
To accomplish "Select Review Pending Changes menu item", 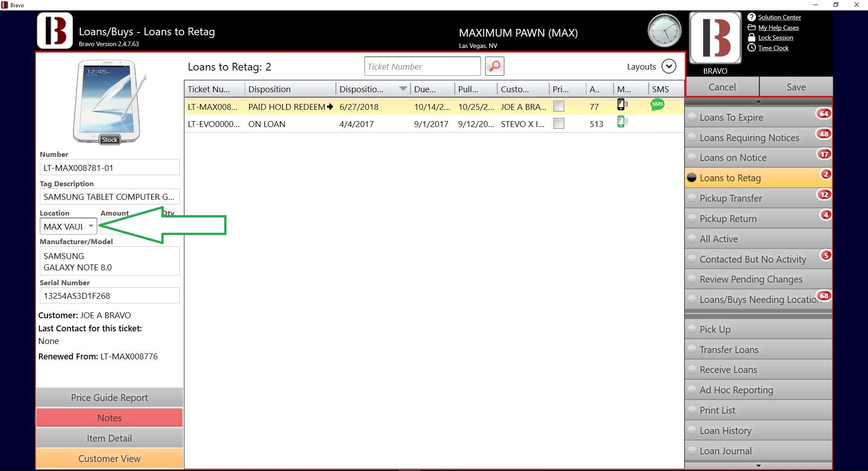I will [x=759, y=279].
